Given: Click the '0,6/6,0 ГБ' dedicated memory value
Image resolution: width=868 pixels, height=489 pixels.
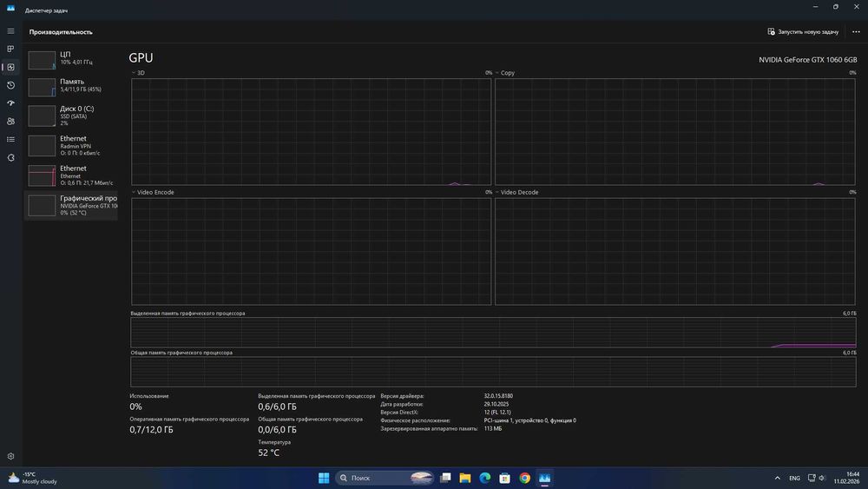Looking at the screenshot, I should coord(278,406).
